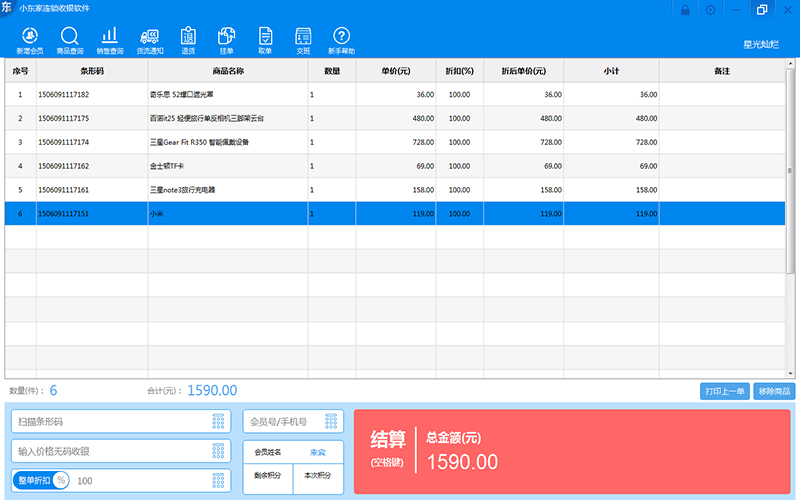Open the 销售查询 sales query chart icon
Image resolution: width=800 pixels, height=500 pixels.
coord(110,38)
